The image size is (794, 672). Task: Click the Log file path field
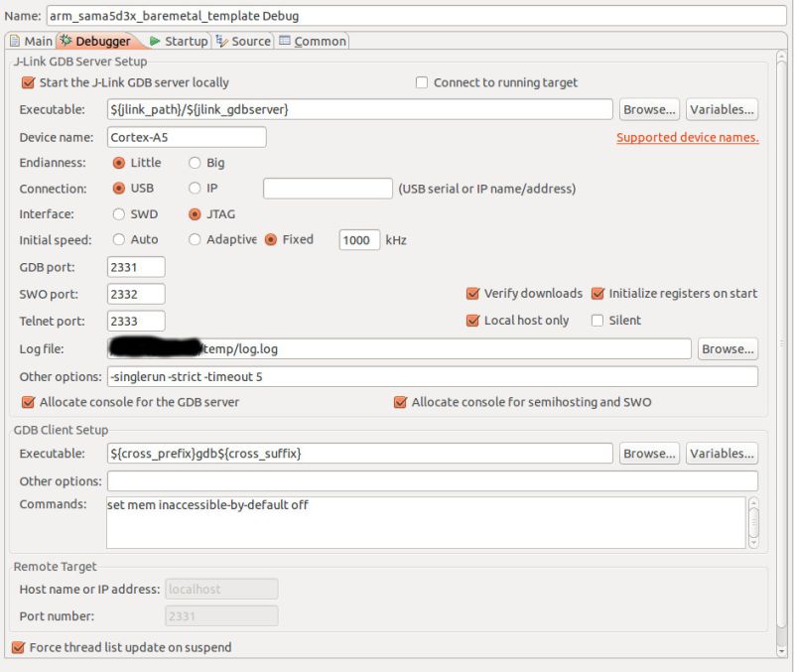tap(399, 349)
